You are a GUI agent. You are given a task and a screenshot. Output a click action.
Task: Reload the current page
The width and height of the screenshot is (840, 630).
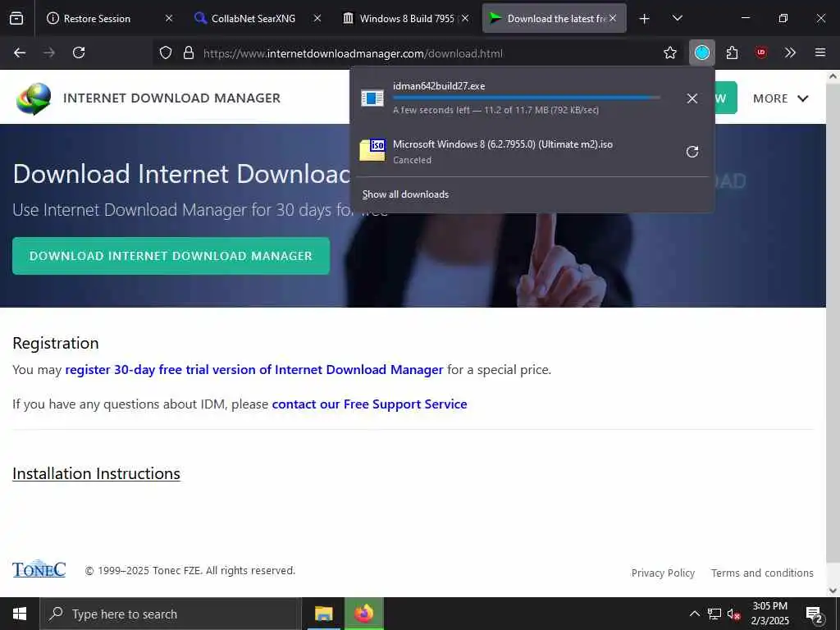pos(79,52)
